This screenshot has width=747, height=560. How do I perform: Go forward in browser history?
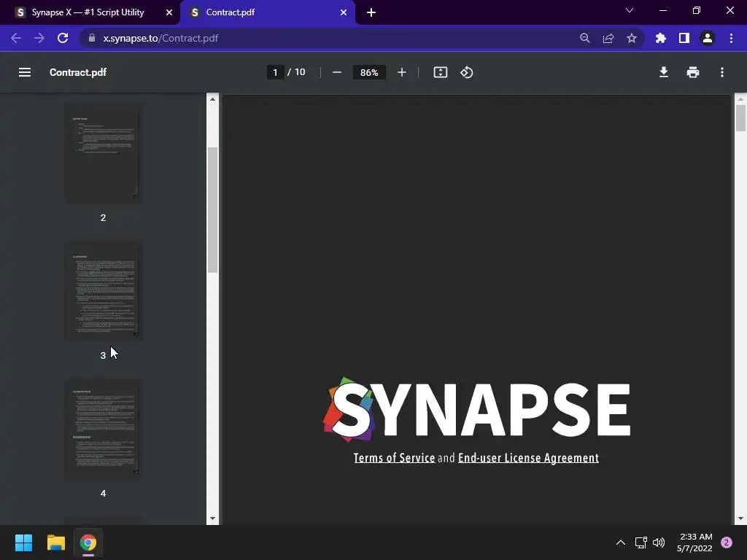pos(39,38)
